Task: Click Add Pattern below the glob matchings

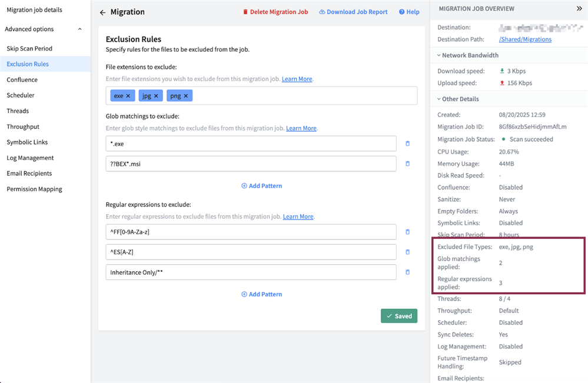Action: click(x=261, y=185)
